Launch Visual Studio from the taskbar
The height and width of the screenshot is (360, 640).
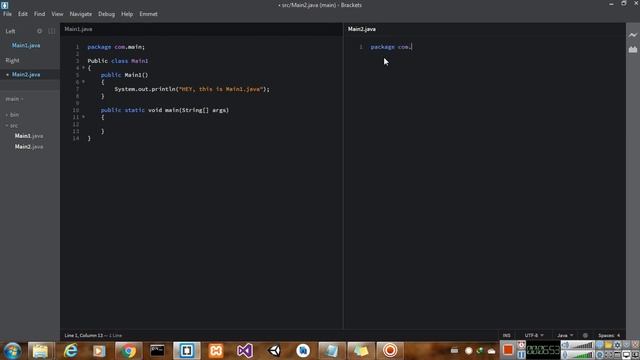245,351
